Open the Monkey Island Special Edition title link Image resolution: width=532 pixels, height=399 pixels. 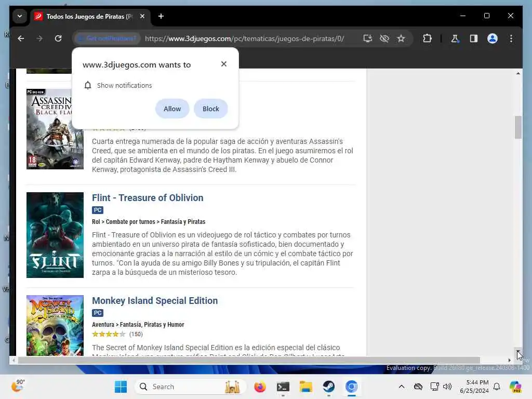[x=155, y=301]
